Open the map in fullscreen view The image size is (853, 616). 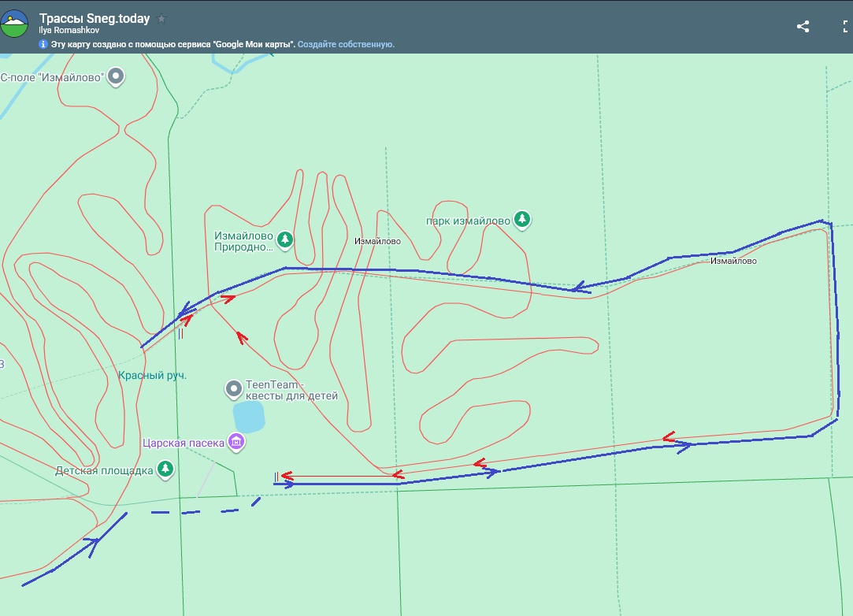point(846,26)
